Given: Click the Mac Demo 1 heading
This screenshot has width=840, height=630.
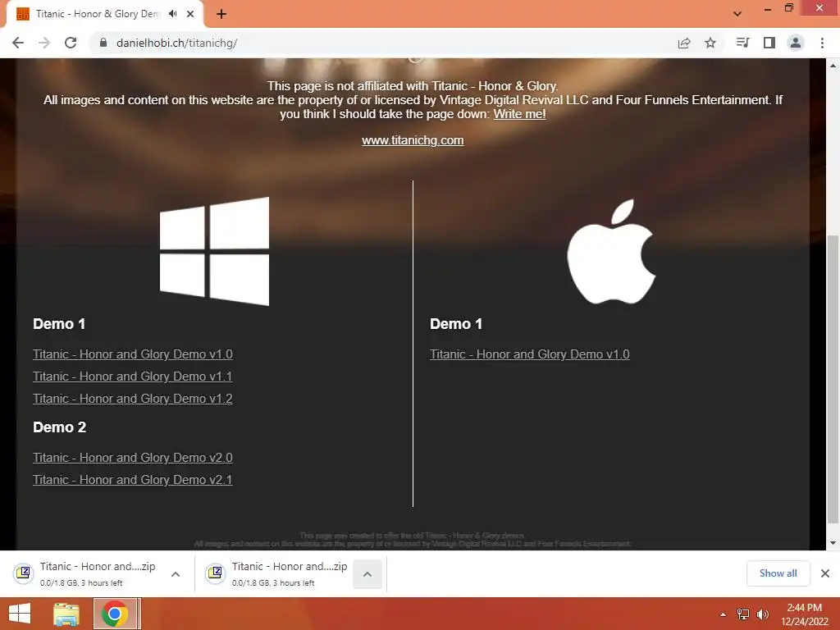Looking at the screenshot, I should [x=456, y=324].
